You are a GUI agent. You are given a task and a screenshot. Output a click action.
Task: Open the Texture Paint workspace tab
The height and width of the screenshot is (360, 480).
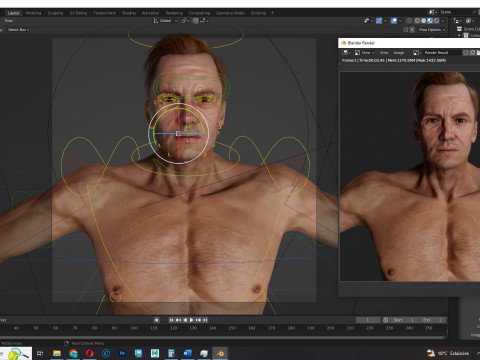pos(104,13)
